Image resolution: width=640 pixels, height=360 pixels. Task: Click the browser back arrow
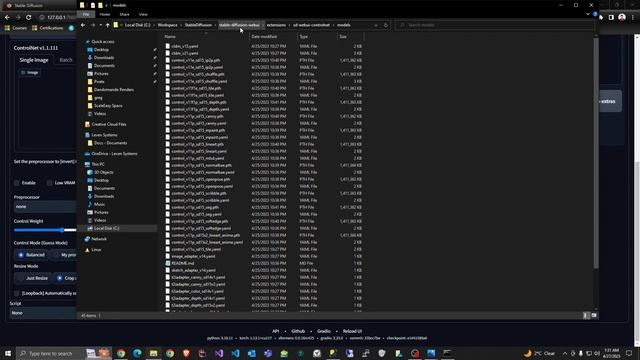coord(7,18)
